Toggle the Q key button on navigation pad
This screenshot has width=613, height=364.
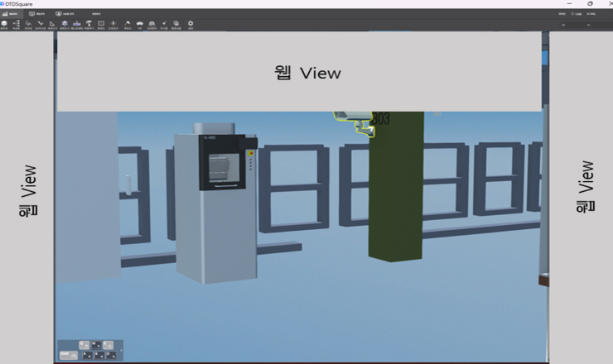click(x=84, y=345)
